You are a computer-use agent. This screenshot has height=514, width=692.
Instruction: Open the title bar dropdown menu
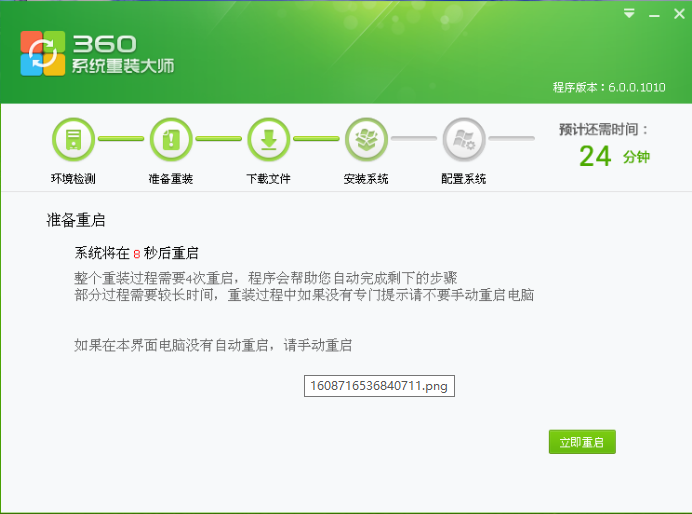coord(629,13)
